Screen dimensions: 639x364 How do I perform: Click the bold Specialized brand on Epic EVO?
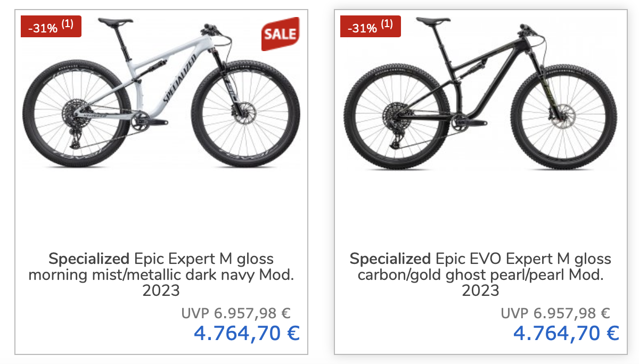[390, 260]
